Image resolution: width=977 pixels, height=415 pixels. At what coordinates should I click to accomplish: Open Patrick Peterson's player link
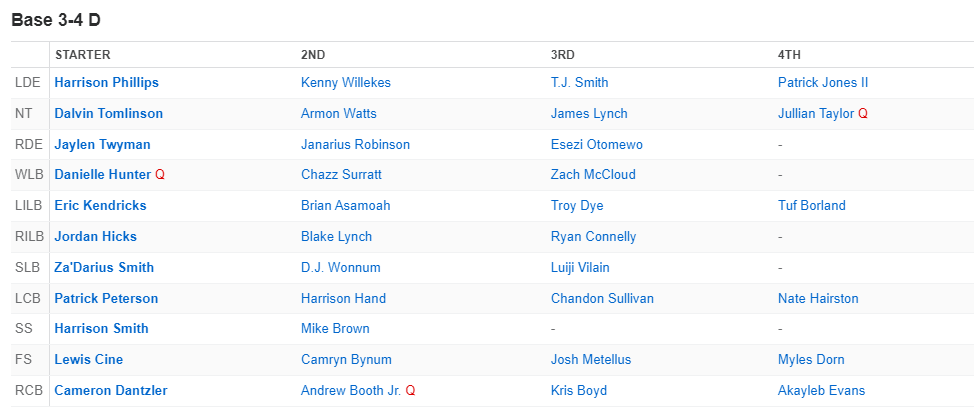(x=106, y=298)
